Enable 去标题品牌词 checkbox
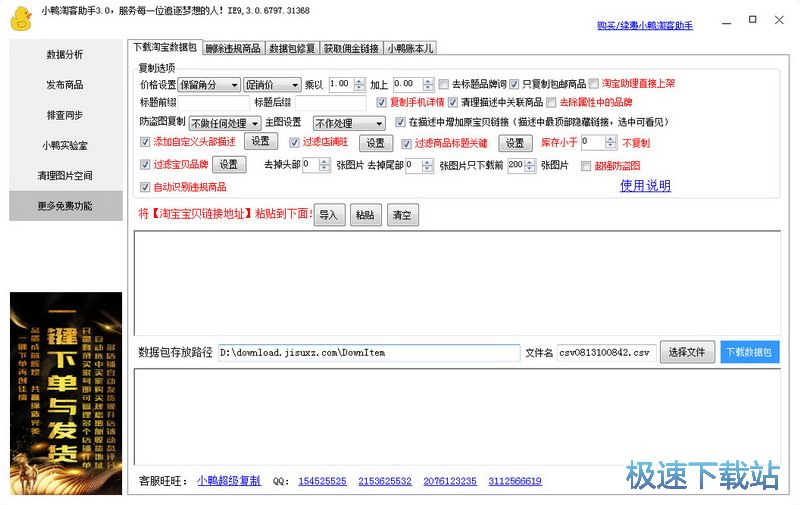 coord(444,85)
